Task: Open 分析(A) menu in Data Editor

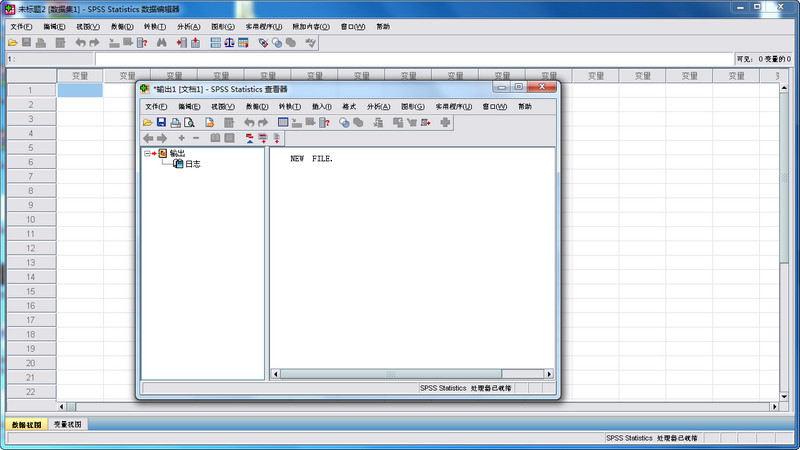Action: pyautogui.click(x=189, y=27)
